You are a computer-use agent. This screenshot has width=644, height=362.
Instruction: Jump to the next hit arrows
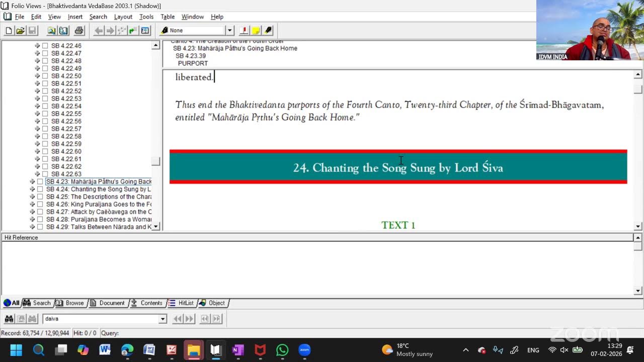coord(190,319)
